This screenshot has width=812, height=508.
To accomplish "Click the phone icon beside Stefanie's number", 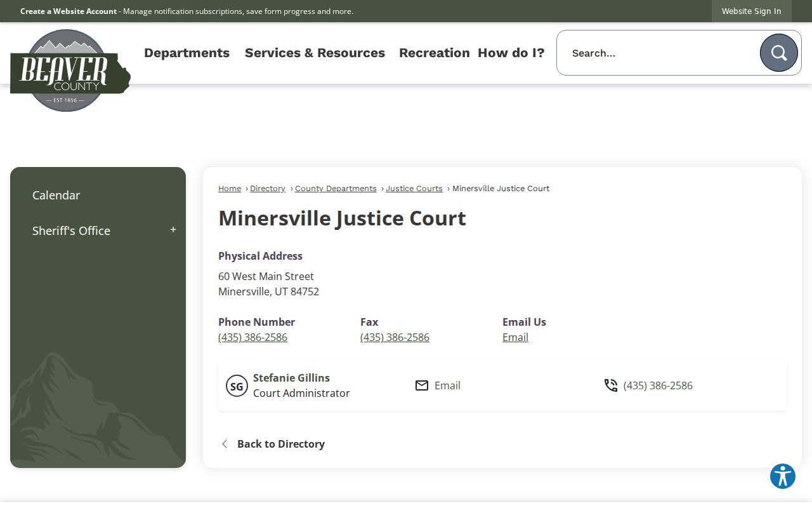I will point(611,385).
